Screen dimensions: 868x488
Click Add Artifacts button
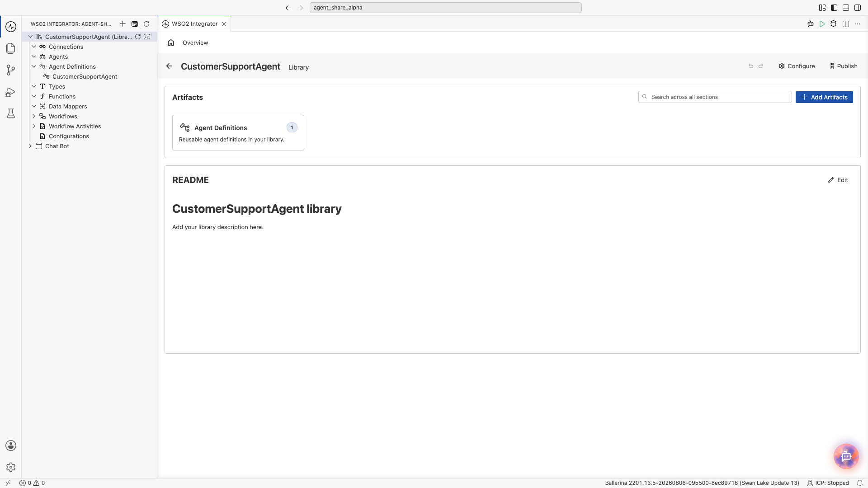(824, 97)
